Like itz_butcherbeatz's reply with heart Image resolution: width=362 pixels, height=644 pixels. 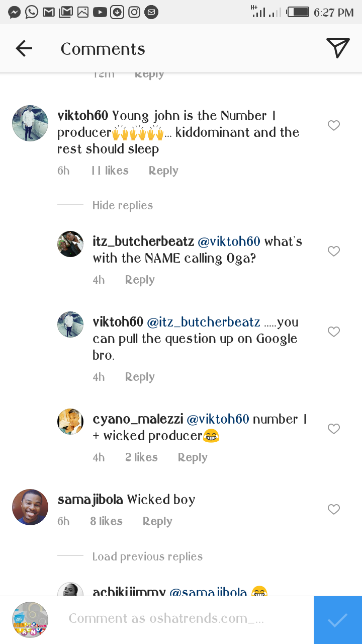pos(334,251)
